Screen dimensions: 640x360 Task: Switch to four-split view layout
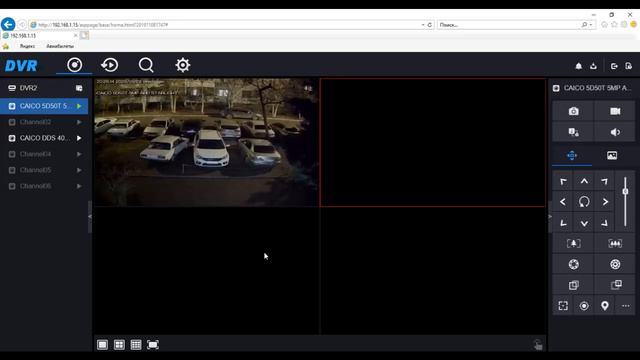coord(119,345)
